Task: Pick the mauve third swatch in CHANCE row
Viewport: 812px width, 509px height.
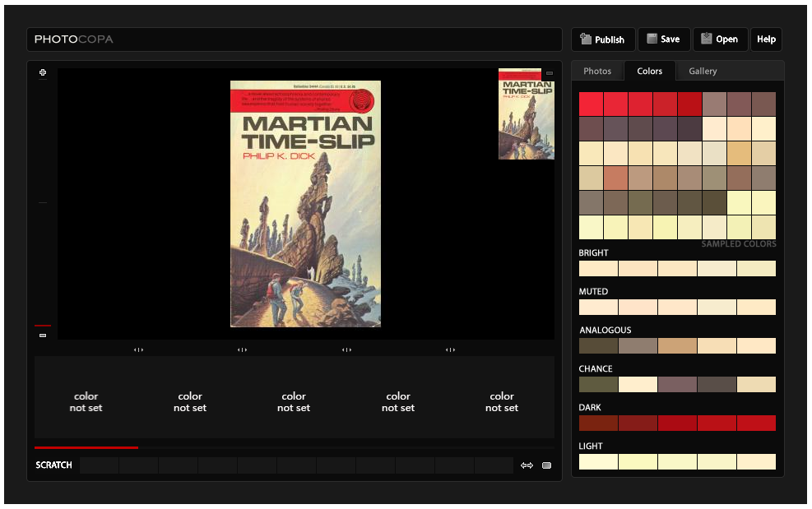Action: (x=677, y=384)
